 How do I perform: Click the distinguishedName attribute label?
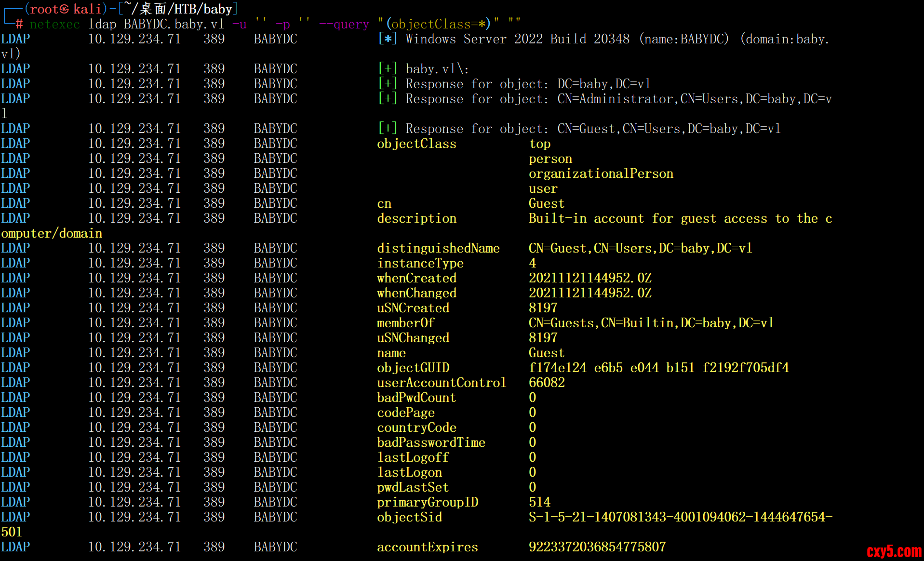tap(438, 248)
